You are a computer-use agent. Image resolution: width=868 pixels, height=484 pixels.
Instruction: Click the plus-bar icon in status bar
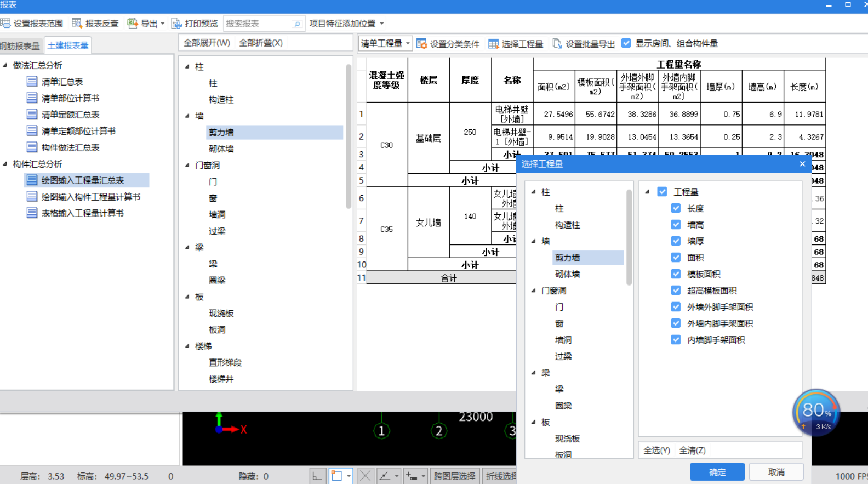[x=412, y=476]
